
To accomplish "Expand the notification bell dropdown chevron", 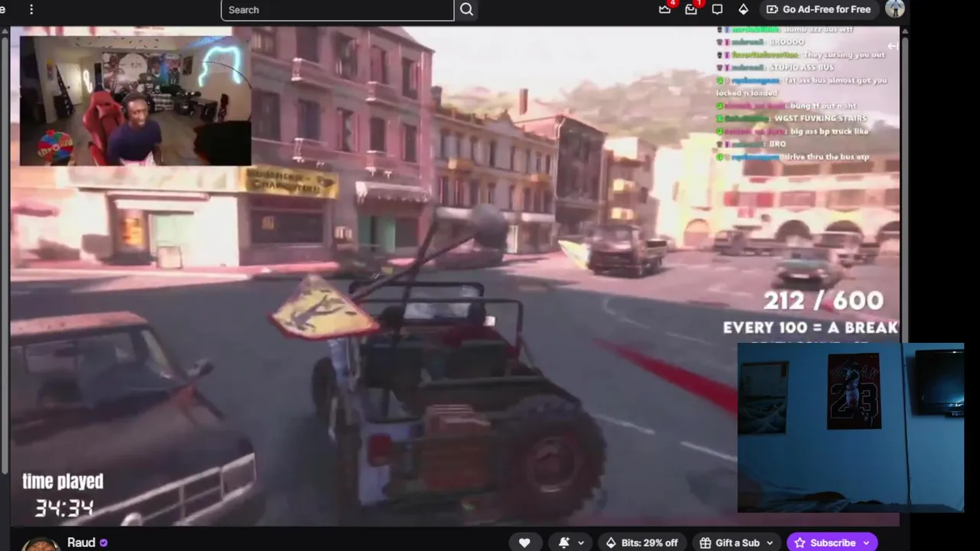I will click(x=581, y=543).
